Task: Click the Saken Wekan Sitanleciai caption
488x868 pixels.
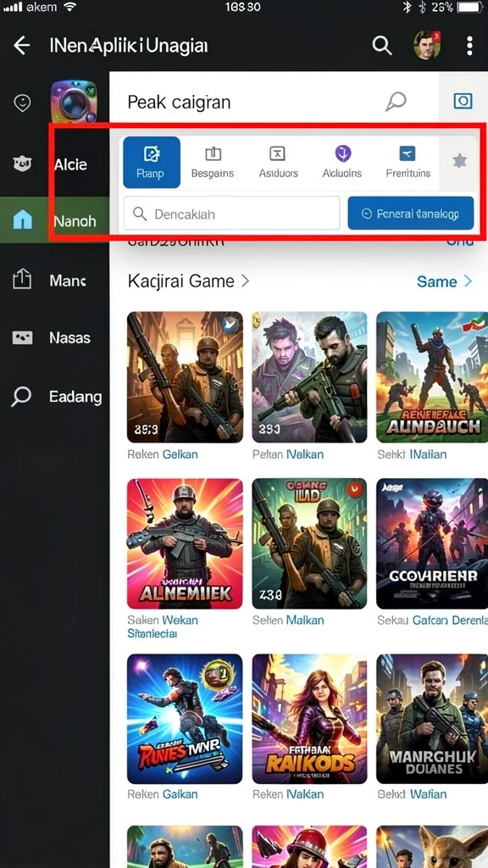Action: [163, 626]
